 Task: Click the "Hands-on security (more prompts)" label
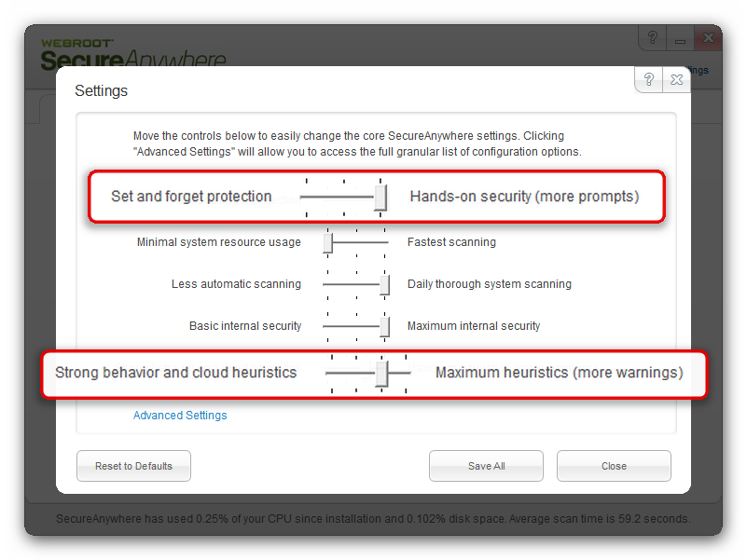pyautogui.click(x=524, y=197)
